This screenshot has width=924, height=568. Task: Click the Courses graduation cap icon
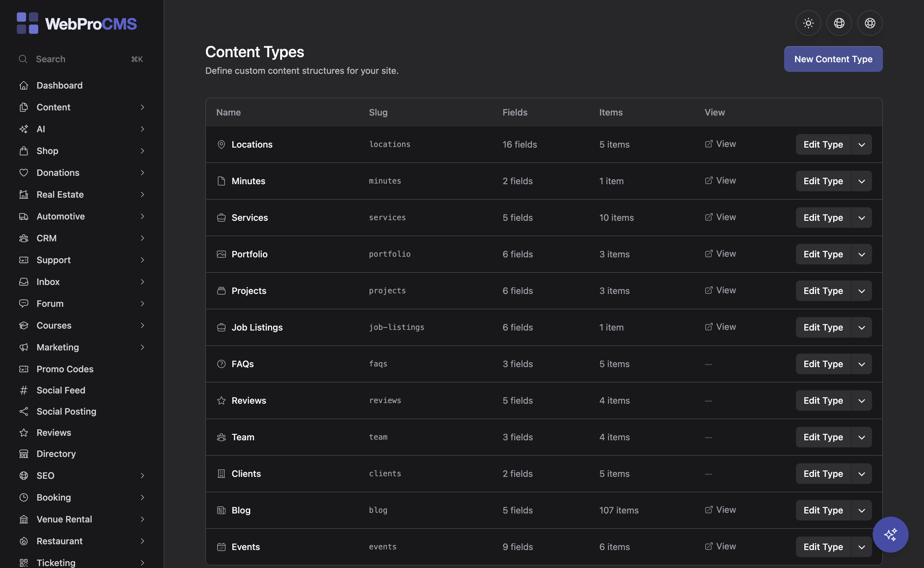(24, 325)
